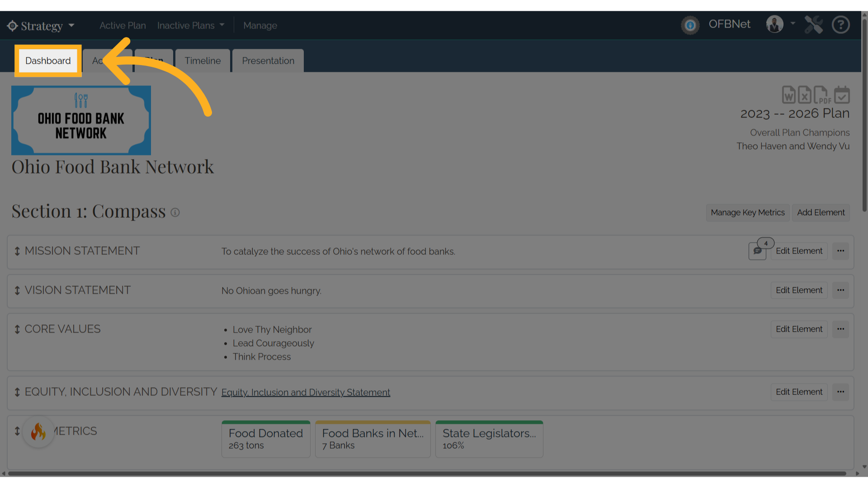Edit the Vision Statement element
This screenshot has width=868, height=488.
coord(799,290)
